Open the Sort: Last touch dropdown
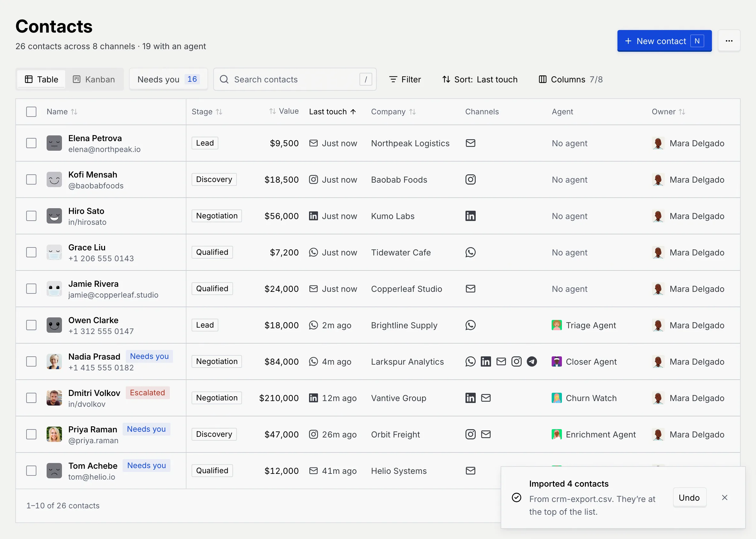The width and height of the screenshot is (756, 539). click(480, 79)
